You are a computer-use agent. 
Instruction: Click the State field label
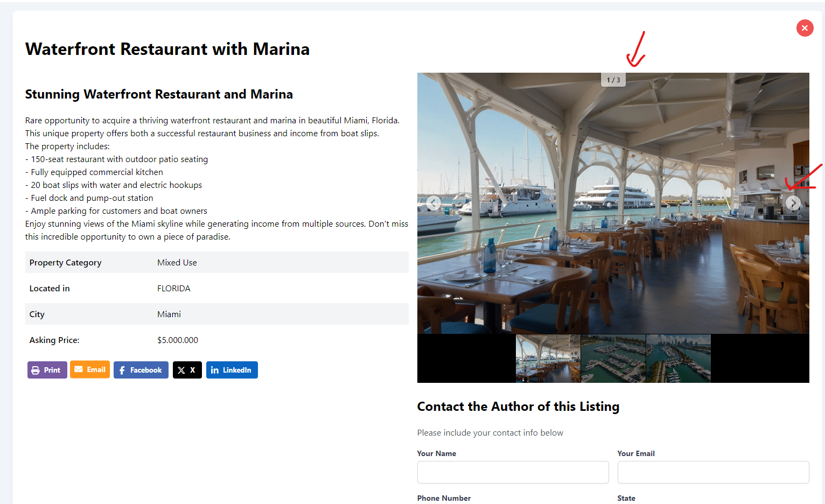[x=626, y=498]
